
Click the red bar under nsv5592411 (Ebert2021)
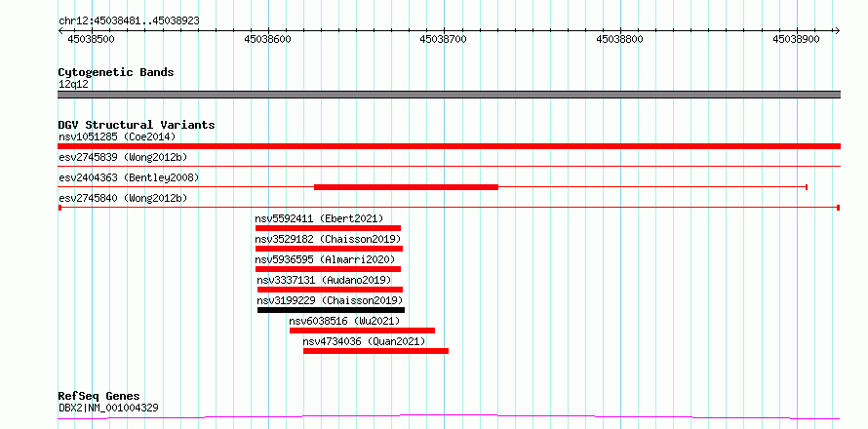(x=328, y=228)
